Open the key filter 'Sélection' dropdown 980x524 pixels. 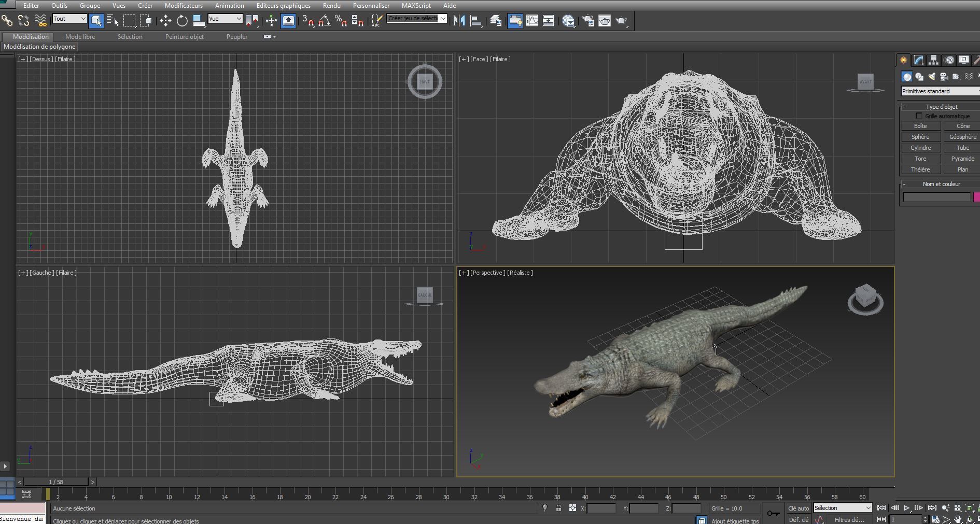click(x=843, y=508)
